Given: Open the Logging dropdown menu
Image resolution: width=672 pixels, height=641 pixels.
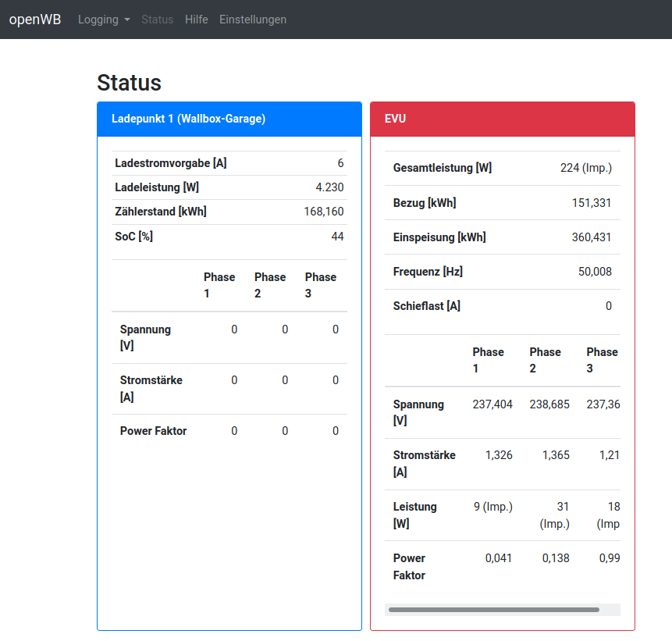Looking at the screenshot, I should coord(104,20).
